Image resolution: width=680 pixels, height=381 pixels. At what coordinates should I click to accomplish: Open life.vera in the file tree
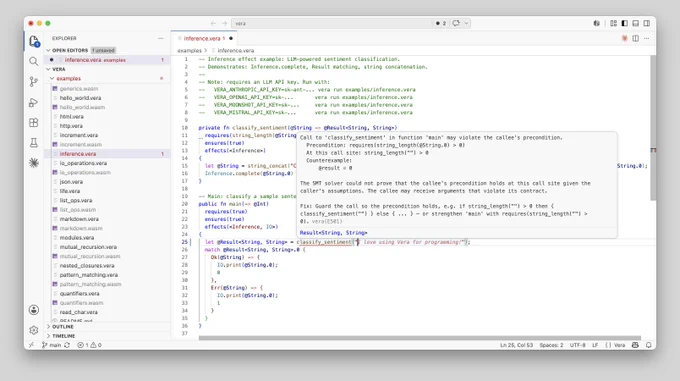click(70, 191)
